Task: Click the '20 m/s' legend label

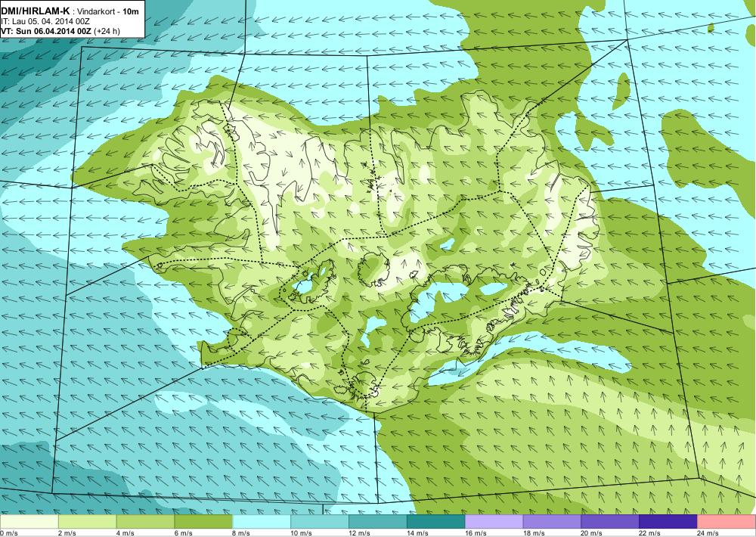Action: 592,533
